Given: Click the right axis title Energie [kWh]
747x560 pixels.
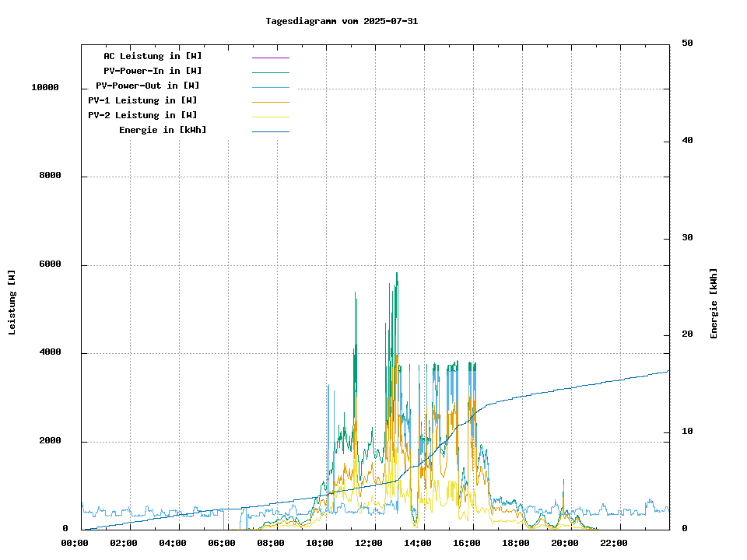Looking at the screenshot, I should pyautogui.click(x=714, y=303).
